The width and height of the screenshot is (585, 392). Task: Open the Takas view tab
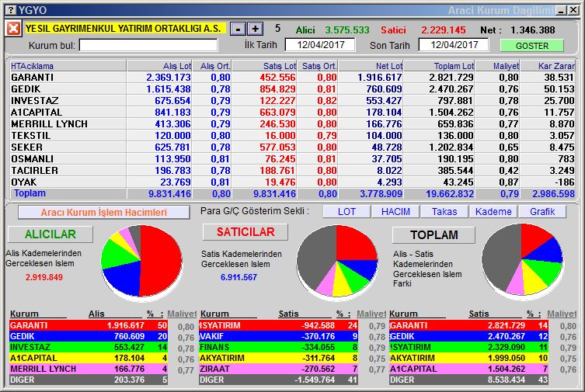click(444, 212)
